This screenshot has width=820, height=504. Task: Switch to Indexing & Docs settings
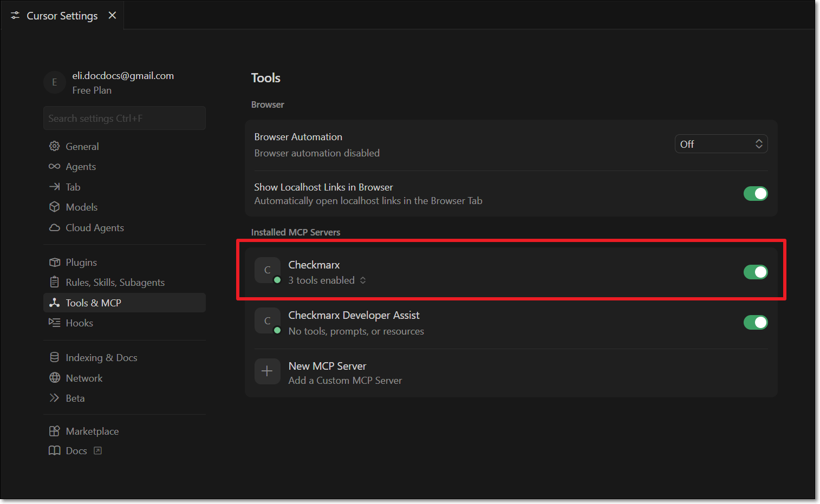(101, 358)
